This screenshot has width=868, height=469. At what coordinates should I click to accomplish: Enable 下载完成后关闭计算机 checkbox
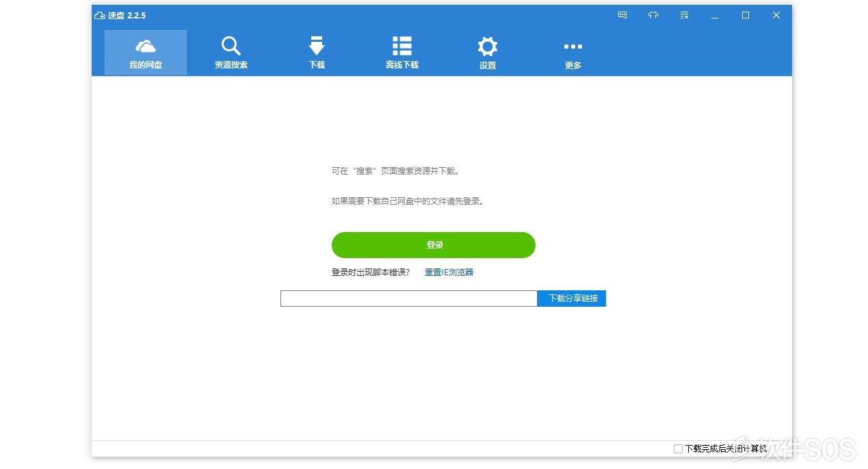[678, 449]
